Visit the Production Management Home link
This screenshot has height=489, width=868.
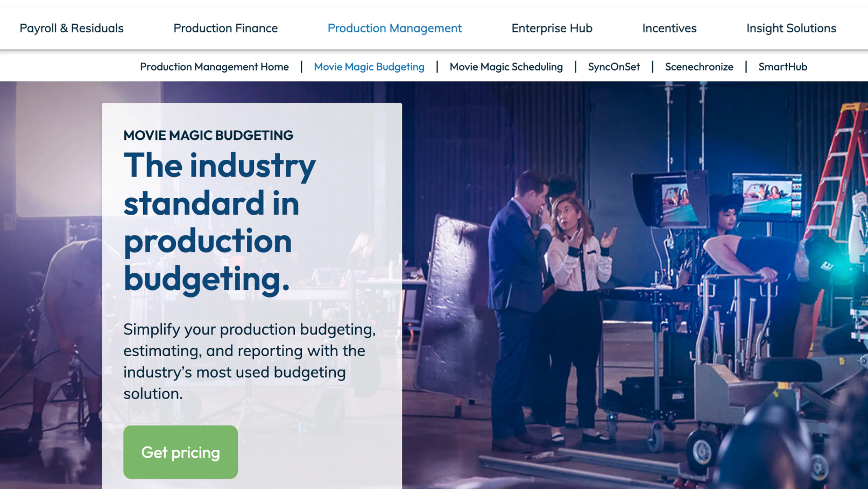click(214, 67)
